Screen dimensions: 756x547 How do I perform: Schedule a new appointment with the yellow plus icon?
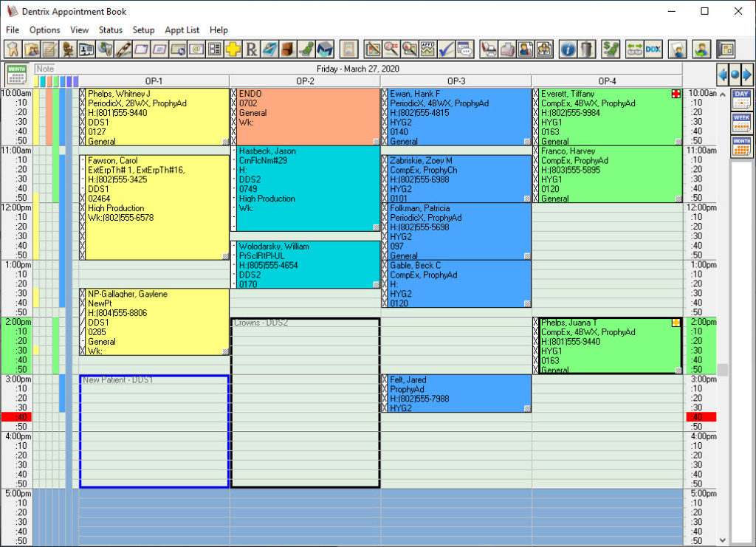click(x=235, y=49)
